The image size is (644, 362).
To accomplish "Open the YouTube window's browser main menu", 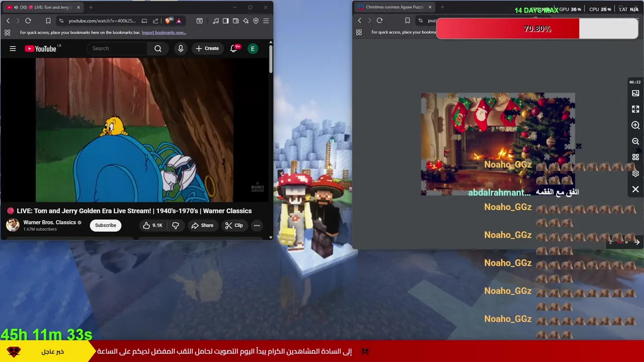I will tap(266, 21).
